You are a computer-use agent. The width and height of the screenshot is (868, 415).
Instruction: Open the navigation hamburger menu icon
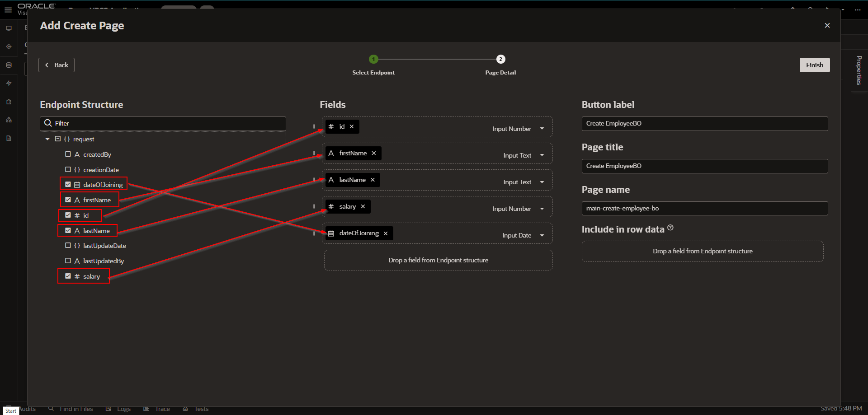point(8,10)
